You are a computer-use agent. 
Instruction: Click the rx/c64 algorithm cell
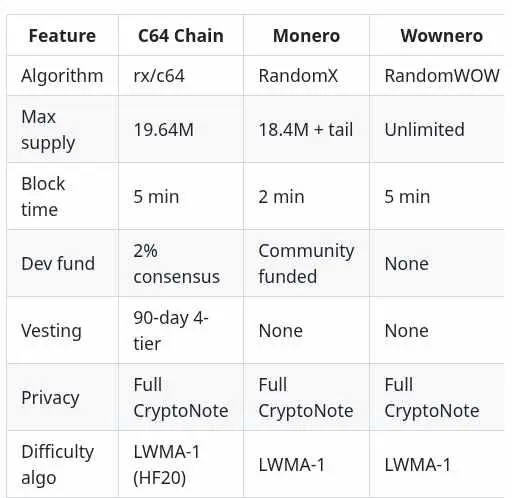(181, 76)
